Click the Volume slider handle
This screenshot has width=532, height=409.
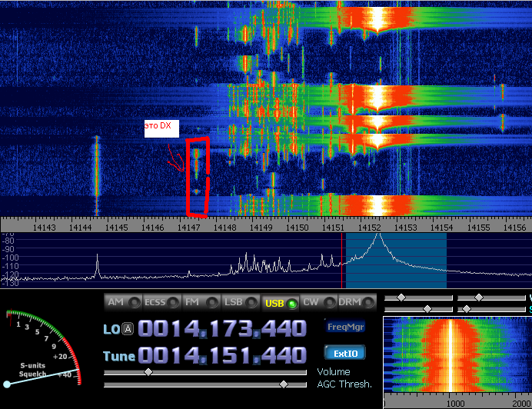(148, 371)
